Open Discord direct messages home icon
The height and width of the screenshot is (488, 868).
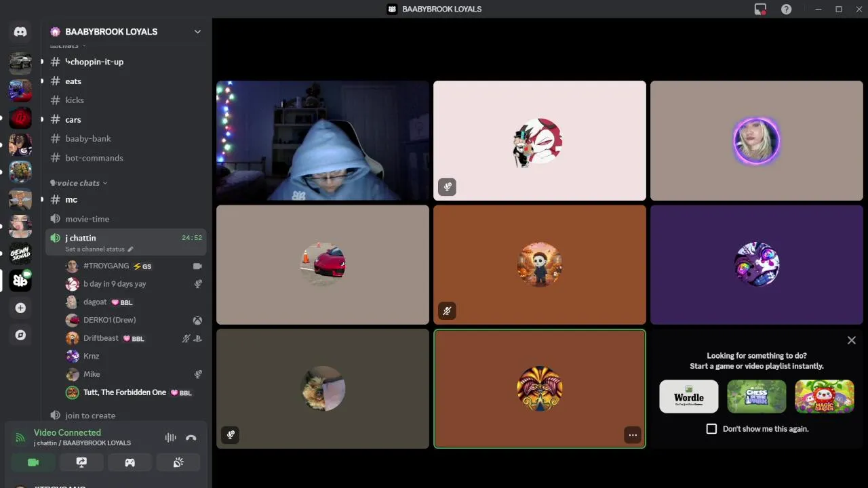pyautogui.click(x=20, y=32)
